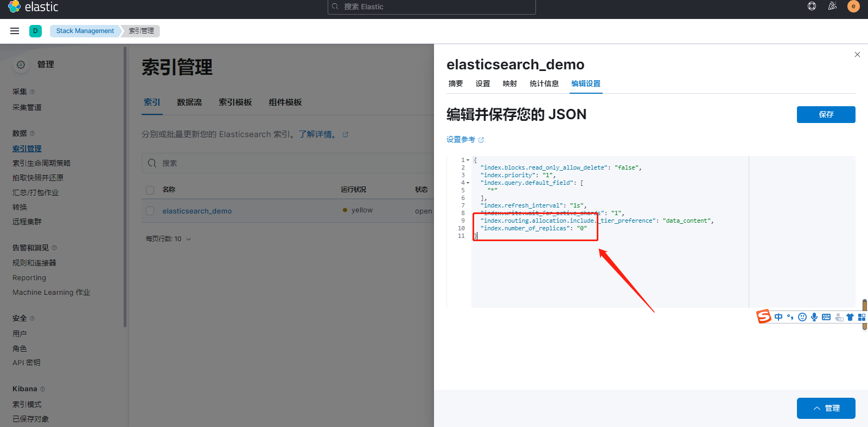This screenshot has height=427, width=868.
Task: Open 规则和连接器 in sidebar
Action: click(34, 263)
